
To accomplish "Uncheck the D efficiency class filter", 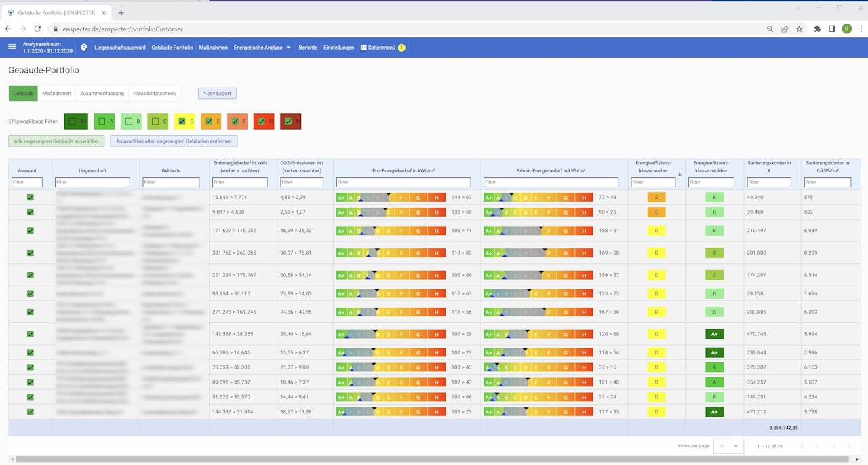I will (x=181, y=122).
